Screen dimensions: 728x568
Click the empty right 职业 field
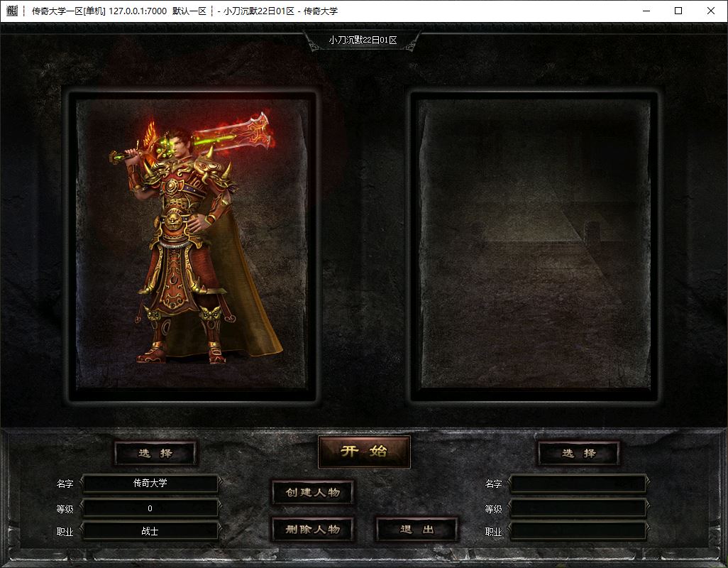(x=578, y=531)
